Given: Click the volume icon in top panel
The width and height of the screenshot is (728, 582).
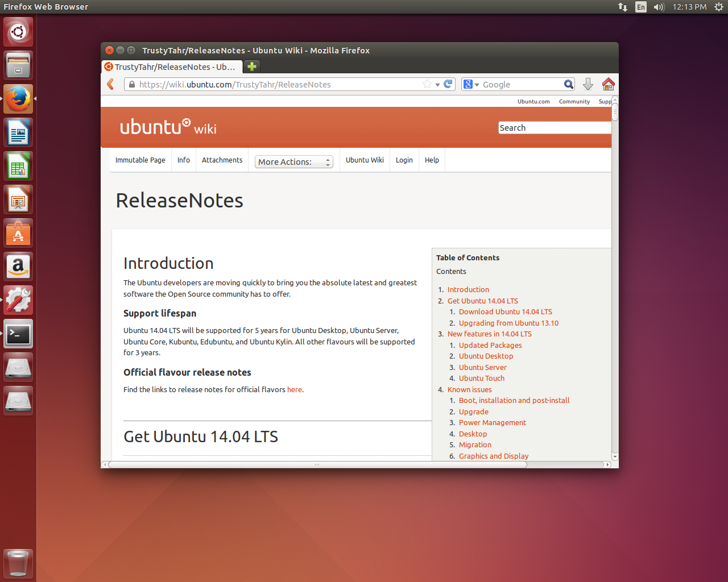Looking at the screenshot, I should pos(659,7).
